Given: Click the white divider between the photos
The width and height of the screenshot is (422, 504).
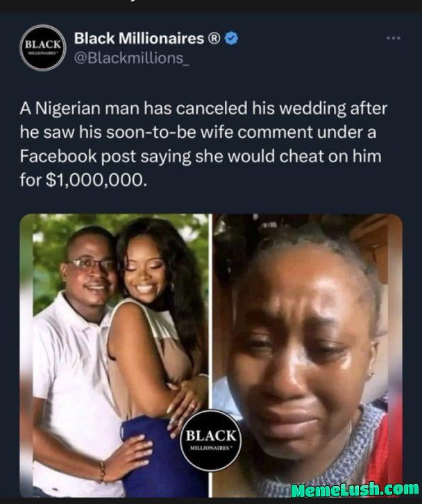Looking at the screenshot, I should (210, 312).
